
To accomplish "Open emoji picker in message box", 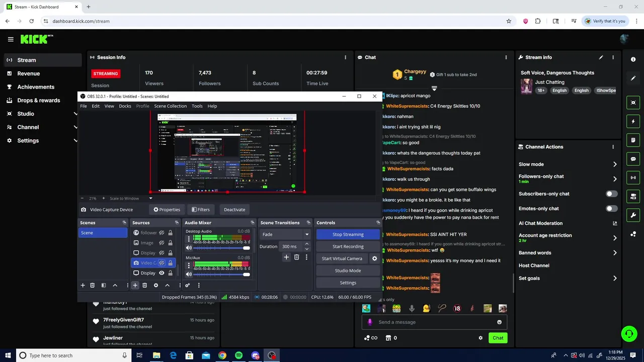I will click(500, 322).
